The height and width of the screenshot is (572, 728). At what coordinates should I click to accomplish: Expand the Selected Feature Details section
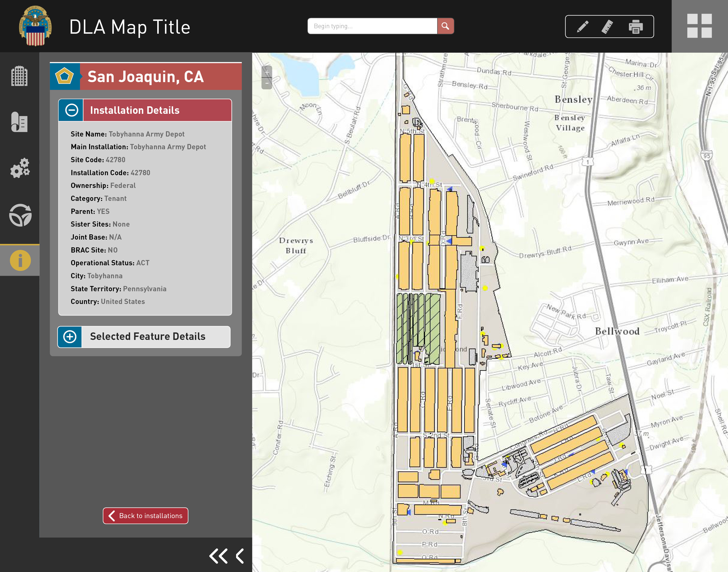tap(70, 337)
